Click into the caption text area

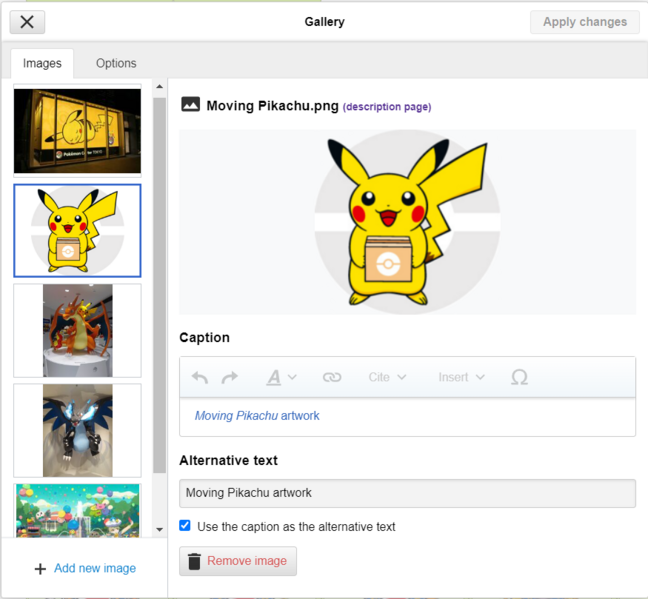point(407,417)
